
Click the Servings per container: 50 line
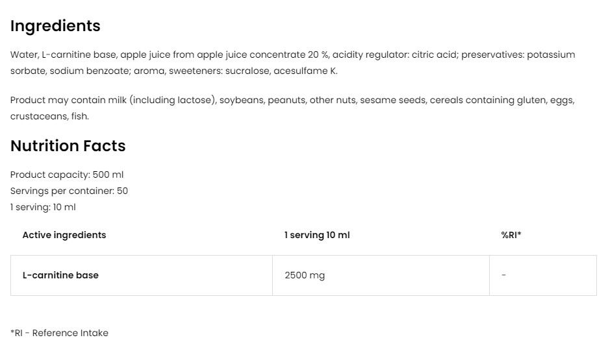pyautogui.click(x=69, y=191)
